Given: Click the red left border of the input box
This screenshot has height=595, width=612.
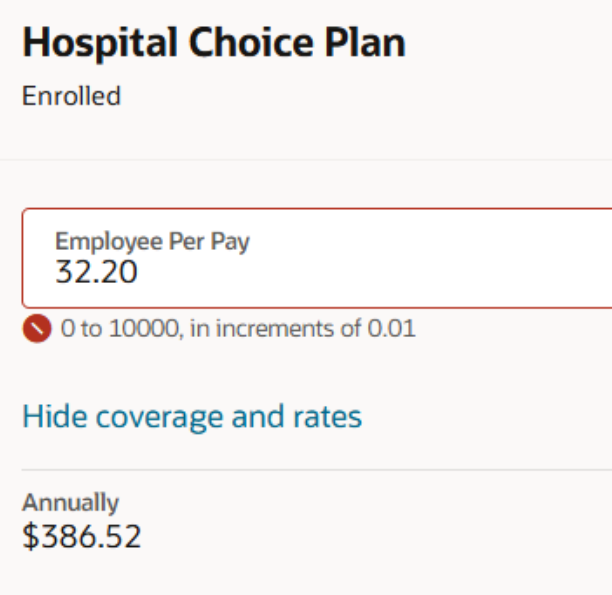Looking at the screenshot, I should (23, 258).
